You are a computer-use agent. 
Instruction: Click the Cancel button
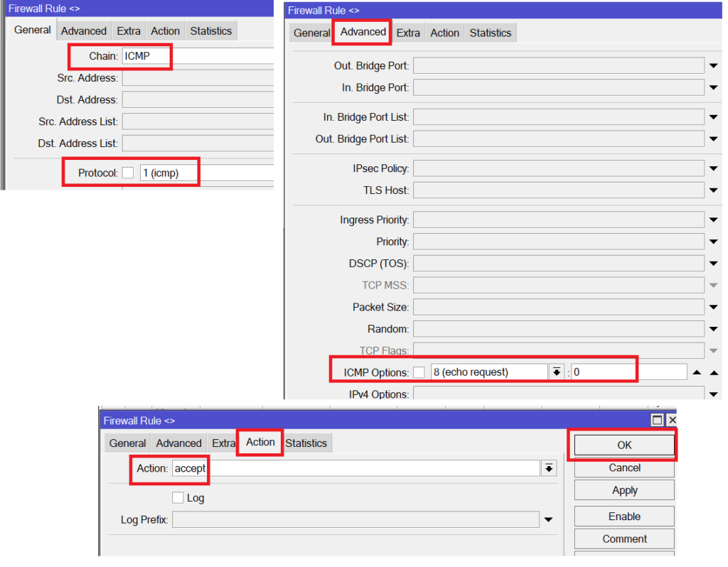point(624,468)
